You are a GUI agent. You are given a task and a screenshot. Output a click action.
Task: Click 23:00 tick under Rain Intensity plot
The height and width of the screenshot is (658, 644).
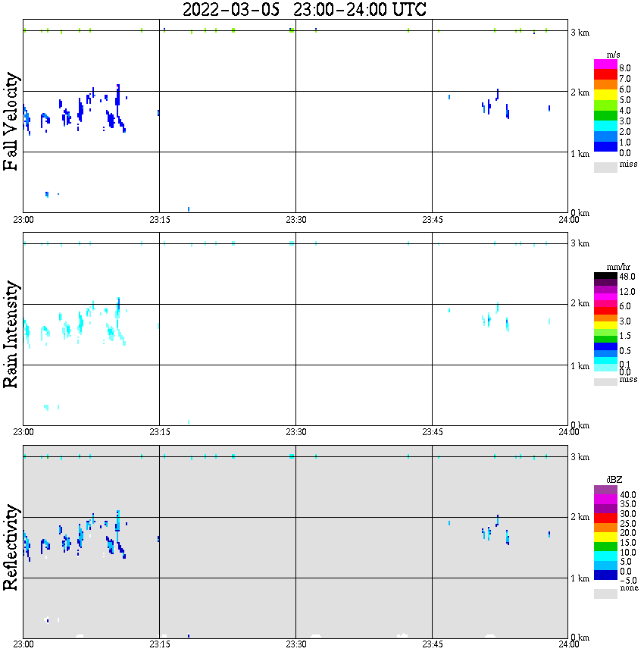[x=23, y=432]
